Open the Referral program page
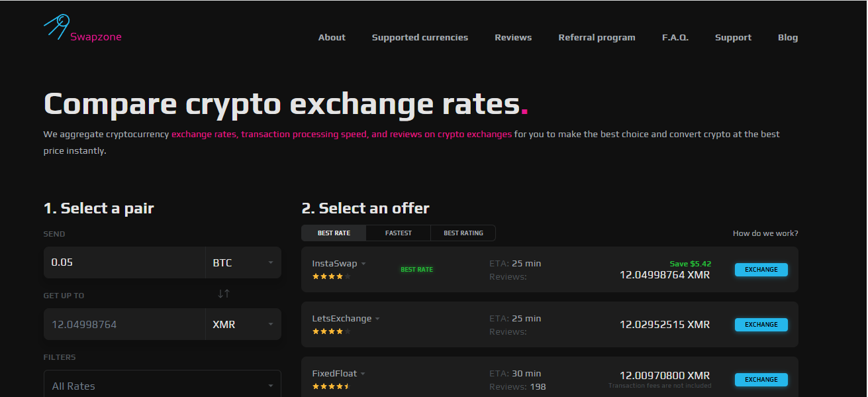Viewport: 868px width, 397px height. pos(597,38)
